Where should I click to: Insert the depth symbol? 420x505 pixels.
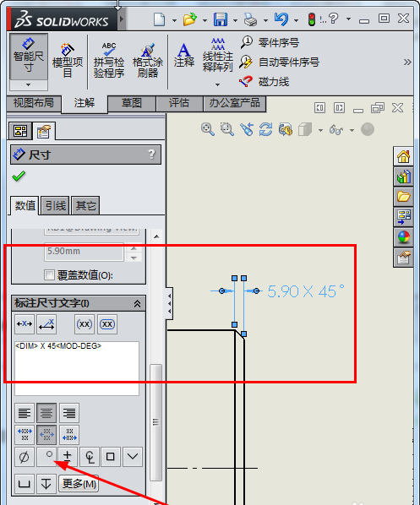46,483
